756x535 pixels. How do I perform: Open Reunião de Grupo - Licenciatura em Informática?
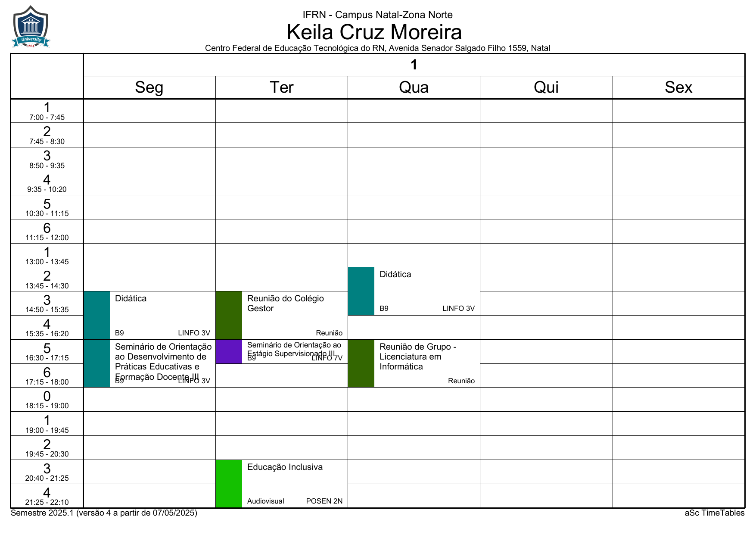(426, 363)
